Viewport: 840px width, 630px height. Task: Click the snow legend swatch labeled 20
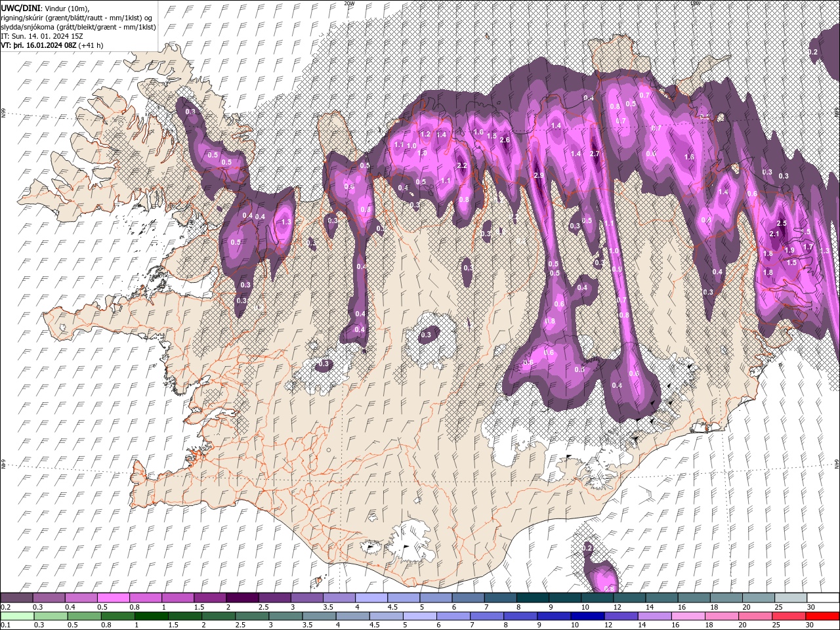[759, 598]
